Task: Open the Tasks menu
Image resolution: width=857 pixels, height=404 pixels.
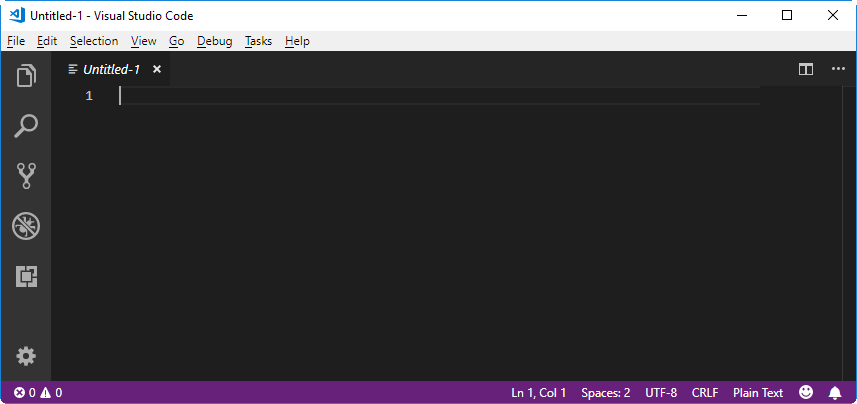Action: [x=258, y=41]
